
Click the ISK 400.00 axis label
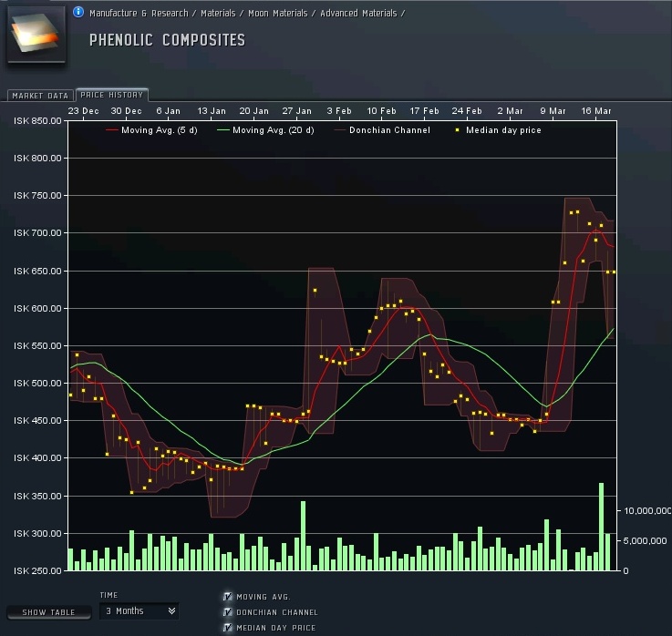pyautogui.click(x=37, y=458)
